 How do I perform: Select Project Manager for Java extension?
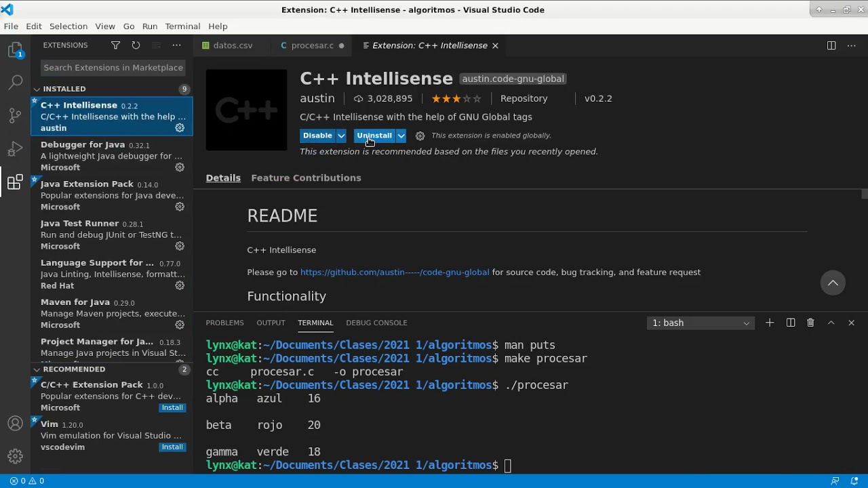tap(112, 347)
